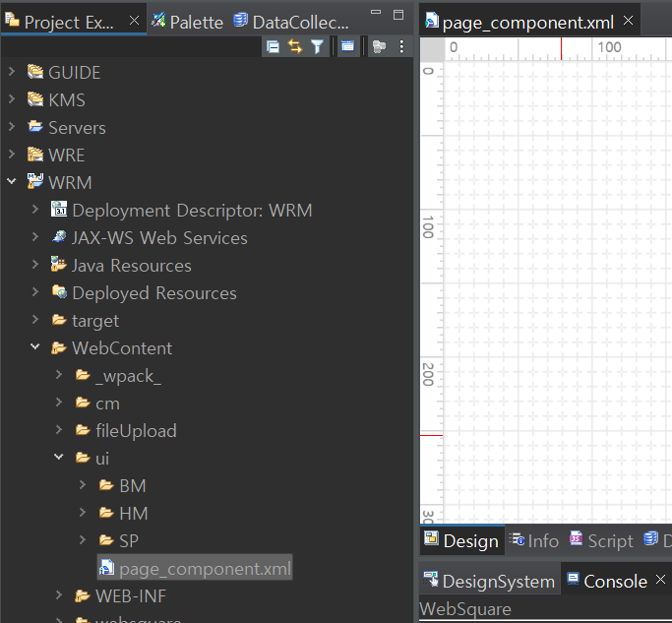
Task: Close the page_component.xml editor tab
Action: (x=629, y=20)
